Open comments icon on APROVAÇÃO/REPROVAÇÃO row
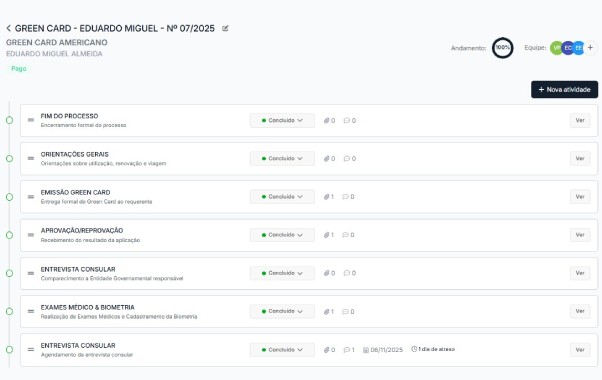The width and height of the screenshot is (602, 380). coord(345,235)
